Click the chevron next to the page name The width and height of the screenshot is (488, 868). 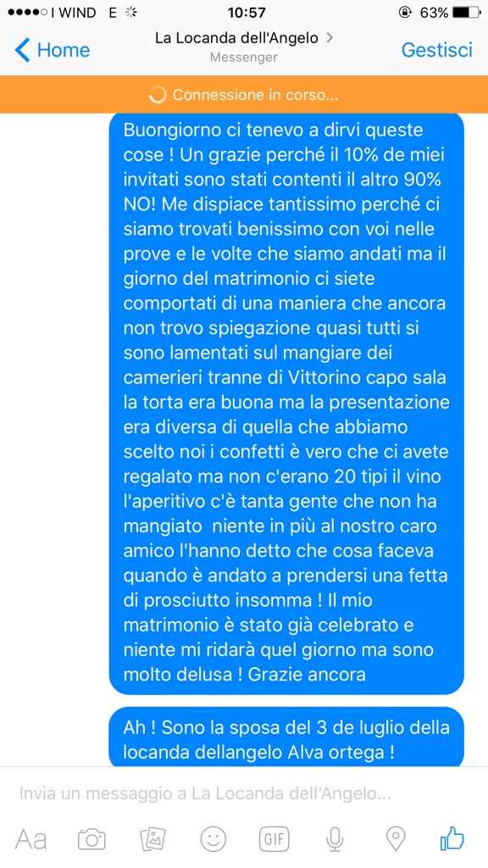pyautogui.click(x=330, y=37)
